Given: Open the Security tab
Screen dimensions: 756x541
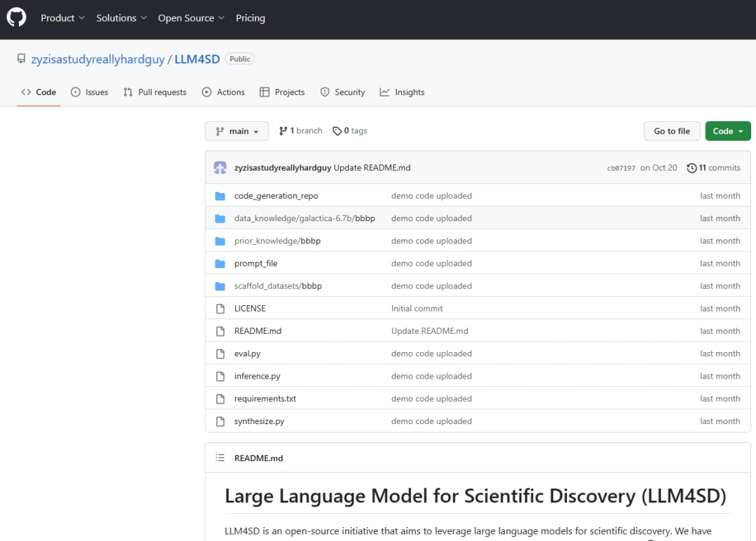Looking at the screenshot, I should tap(343, 92).
